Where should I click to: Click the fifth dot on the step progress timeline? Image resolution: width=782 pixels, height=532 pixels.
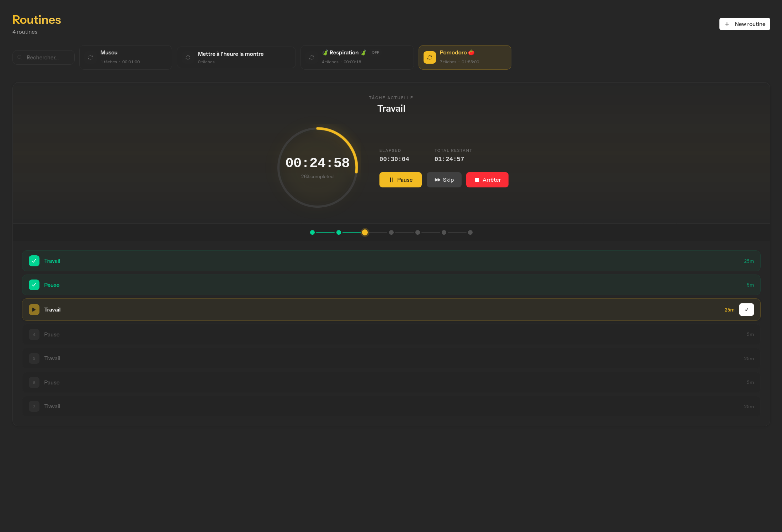[x=417, y=232]
